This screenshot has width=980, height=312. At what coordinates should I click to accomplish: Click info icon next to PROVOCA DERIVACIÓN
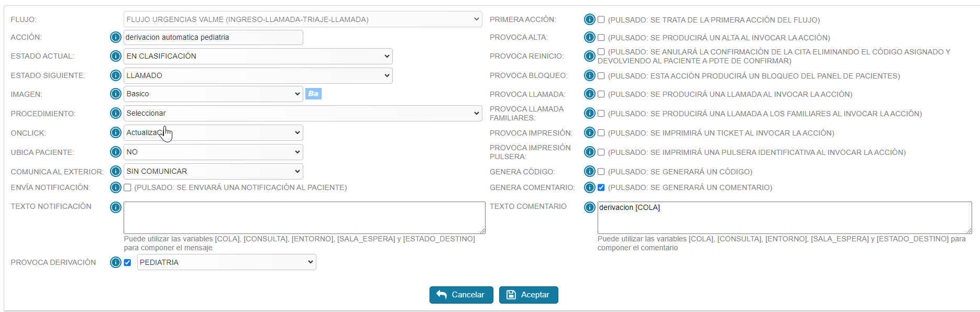pos(116,262)
